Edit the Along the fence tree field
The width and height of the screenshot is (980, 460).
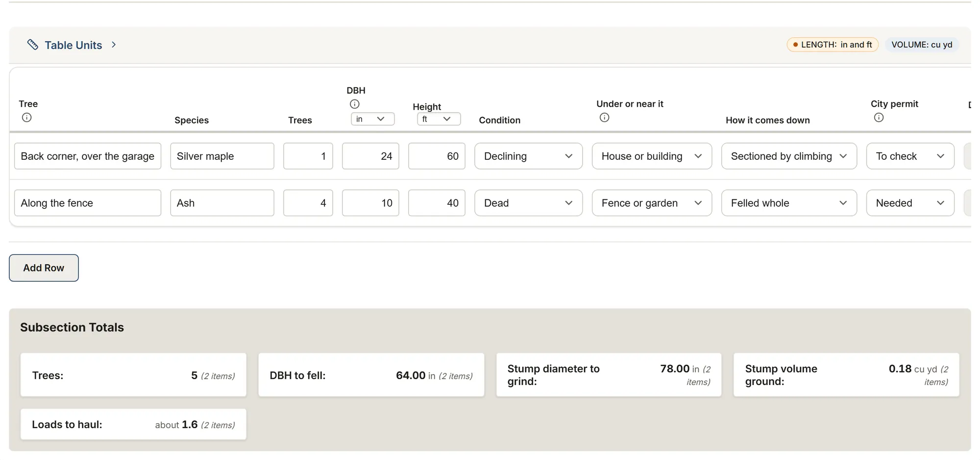coord(88,203)
